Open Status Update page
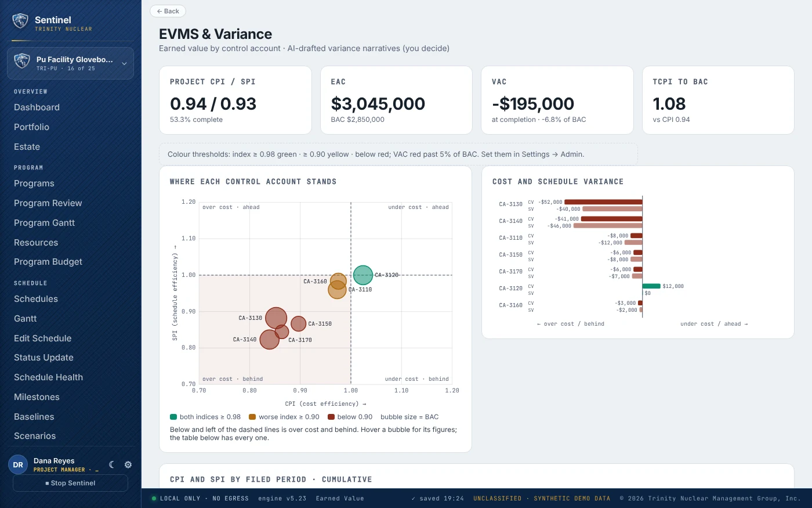 point(43,358)
